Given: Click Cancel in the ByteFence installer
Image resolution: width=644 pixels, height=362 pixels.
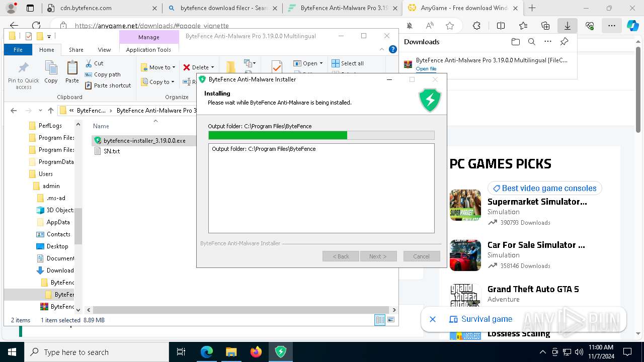Looking at the screenshot, I should click(422, 256).
